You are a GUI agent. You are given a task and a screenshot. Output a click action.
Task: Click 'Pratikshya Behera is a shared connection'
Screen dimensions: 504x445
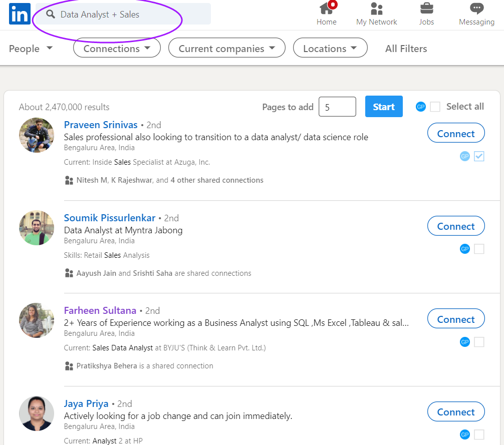(x=145, y=366)
